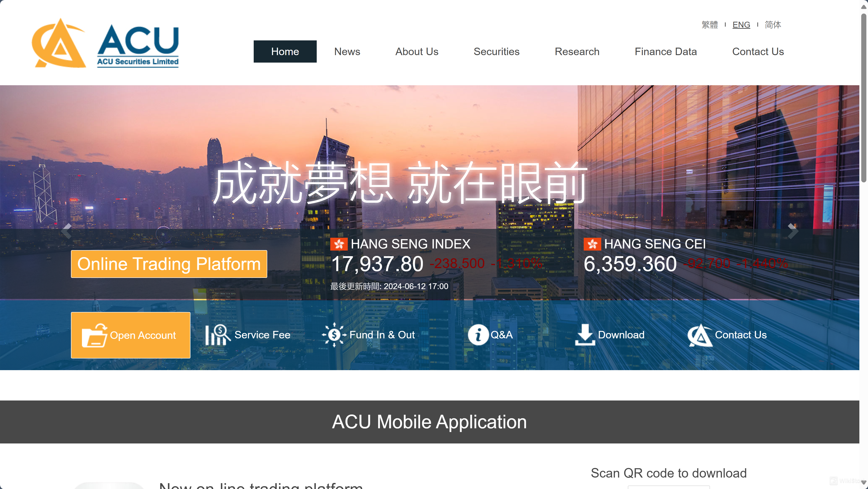
Task: Click the 最後更新時間 2024-06-12 17:00 timestamp
Action: tap(389, 286)
